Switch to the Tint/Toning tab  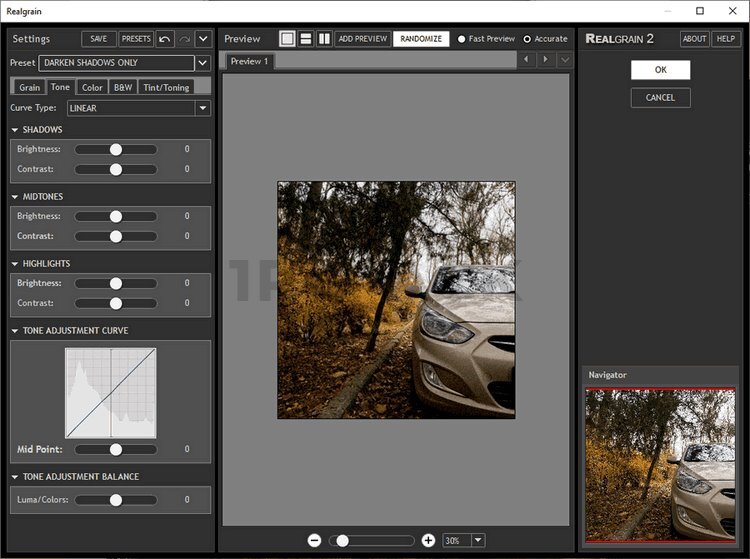tap(166, 87)
